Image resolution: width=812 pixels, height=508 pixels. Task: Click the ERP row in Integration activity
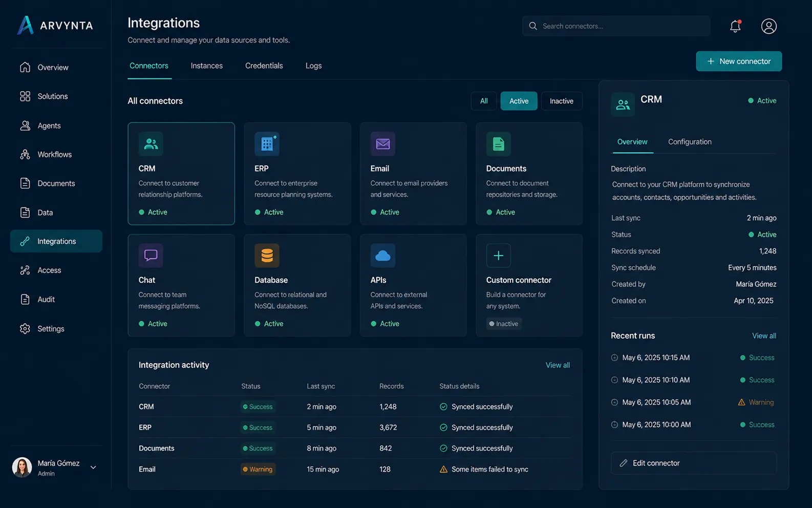(x=355, y=428)
